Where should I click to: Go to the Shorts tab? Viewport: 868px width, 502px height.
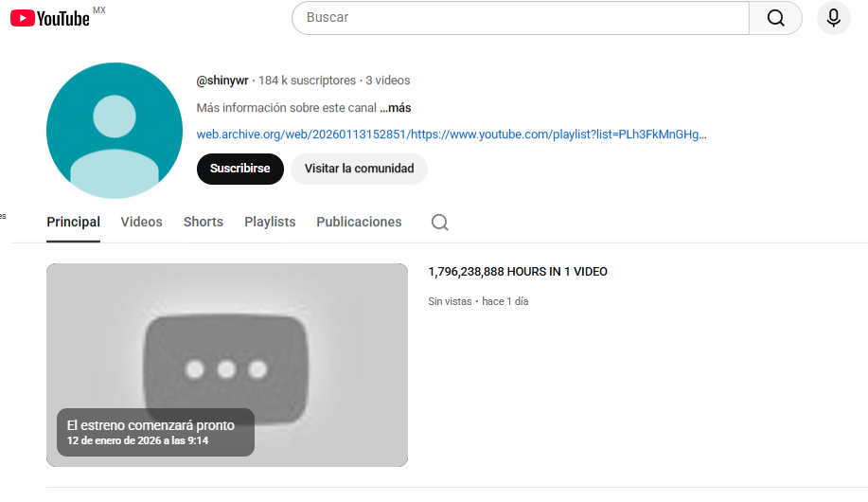[x=204, y=223]
